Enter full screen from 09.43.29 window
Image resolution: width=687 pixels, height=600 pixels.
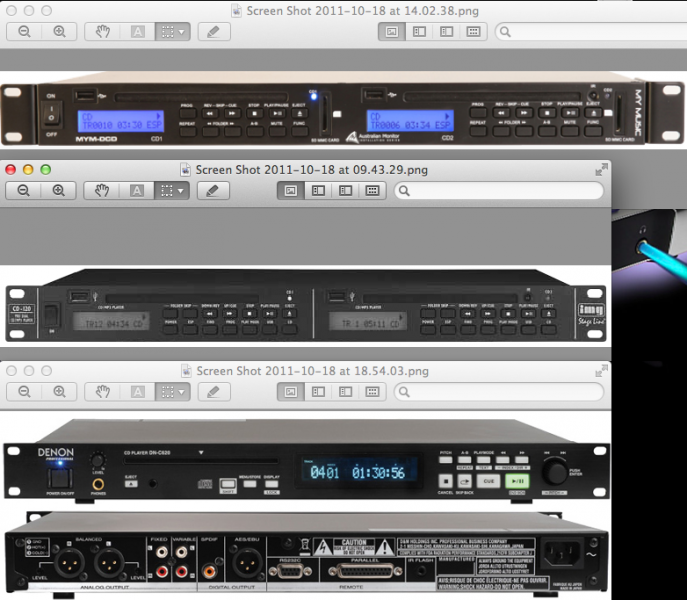[x=601, y=170]
